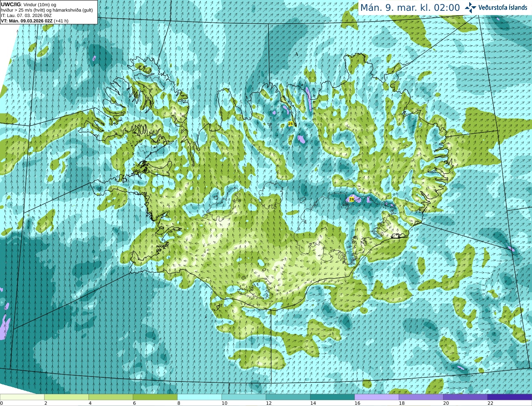Pick the 6–8 olive green legend swatch
This screenshot has height=406, width=532.
coord(155,397)
